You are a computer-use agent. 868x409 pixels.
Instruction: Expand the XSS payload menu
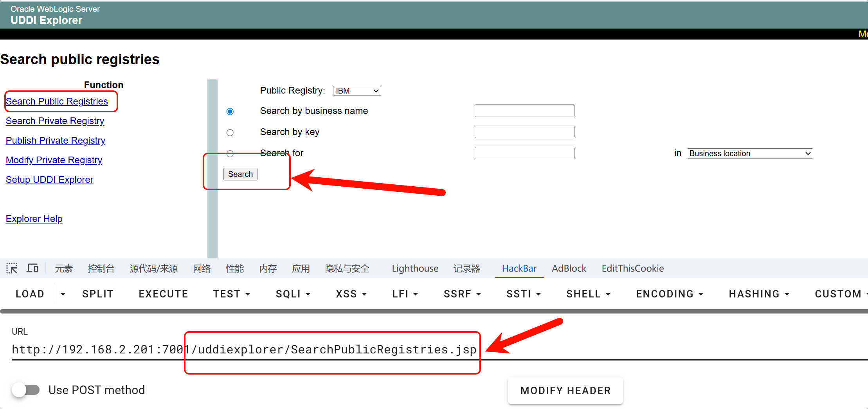(x=351, y=294)
